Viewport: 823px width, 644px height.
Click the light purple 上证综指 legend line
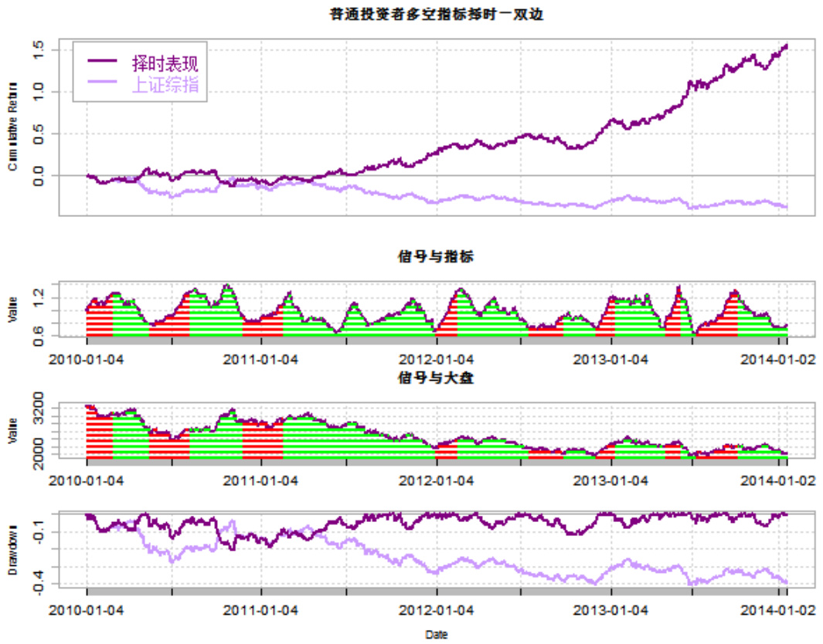coord(102,83)
